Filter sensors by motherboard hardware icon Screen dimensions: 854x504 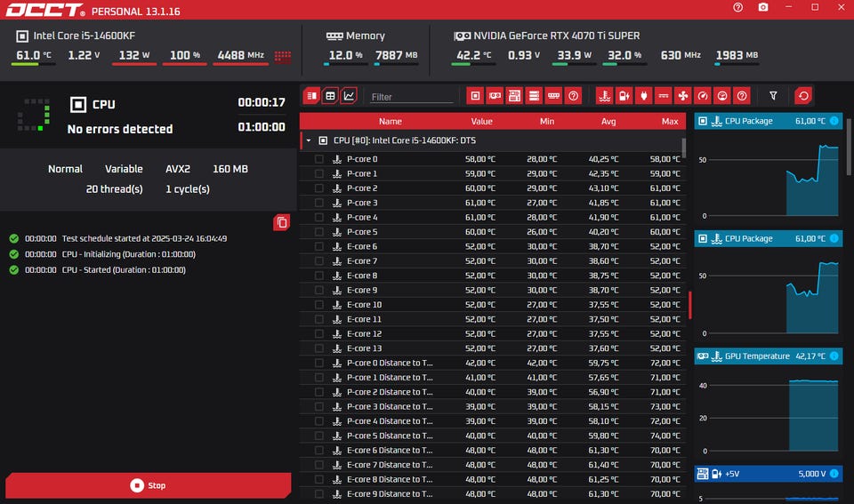coord(514,96)
